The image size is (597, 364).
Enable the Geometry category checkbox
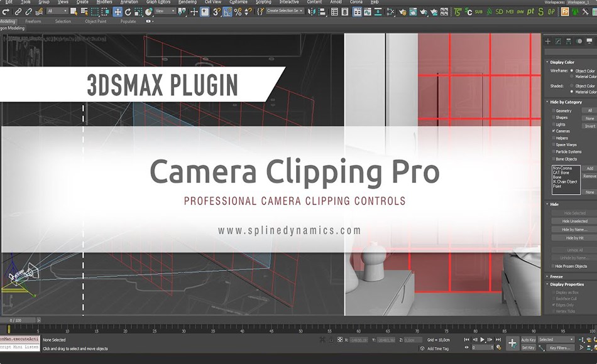coord(554,110)
